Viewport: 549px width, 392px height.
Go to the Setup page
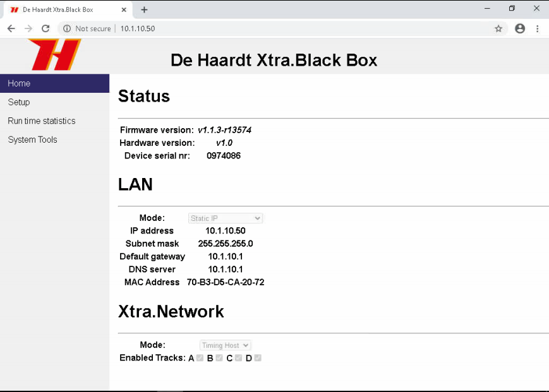54,102
